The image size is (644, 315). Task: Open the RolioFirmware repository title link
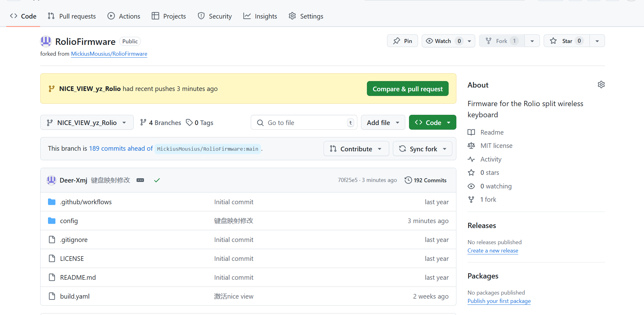85,41
